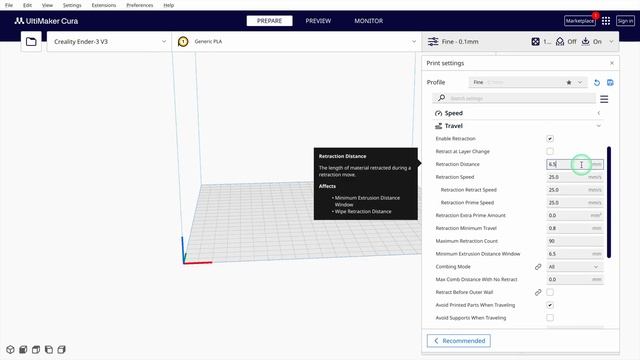
Task: Switch to the PREPARE stage
Action: [269, 21]
